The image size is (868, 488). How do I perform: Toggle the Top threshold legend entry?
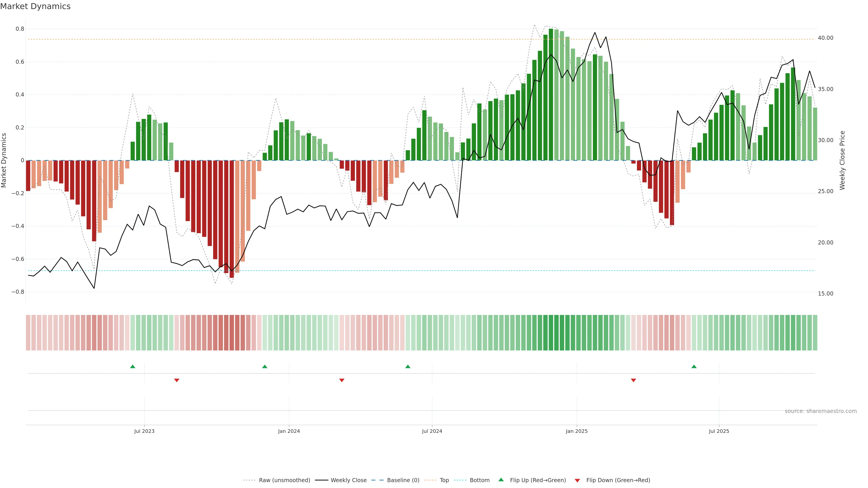444,480
